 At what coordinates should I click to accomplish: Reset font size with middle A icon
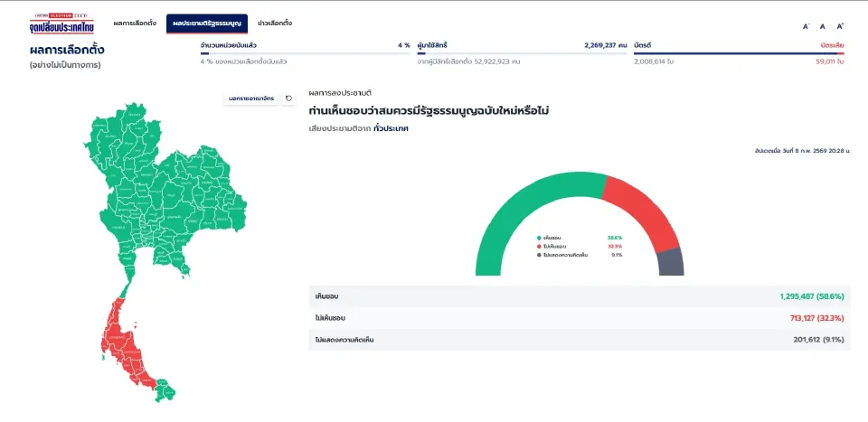point(823,26)
